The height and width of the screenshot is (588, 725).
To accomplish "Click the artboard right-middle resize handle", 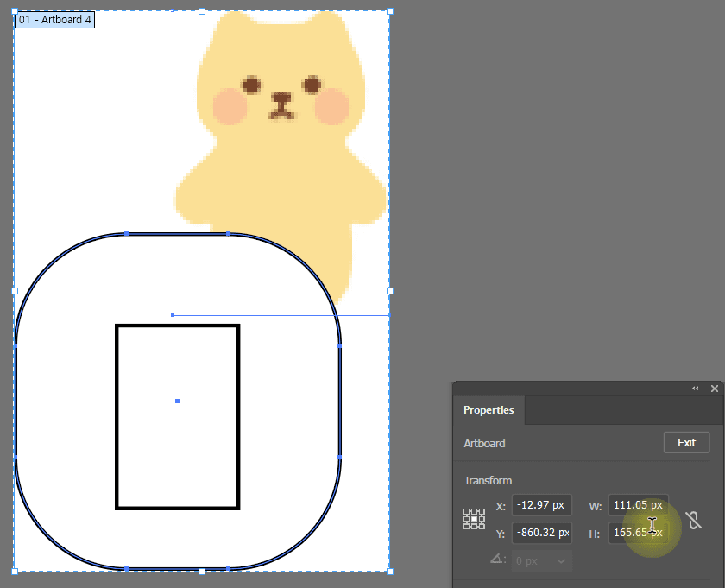I will tap(390, 291).
